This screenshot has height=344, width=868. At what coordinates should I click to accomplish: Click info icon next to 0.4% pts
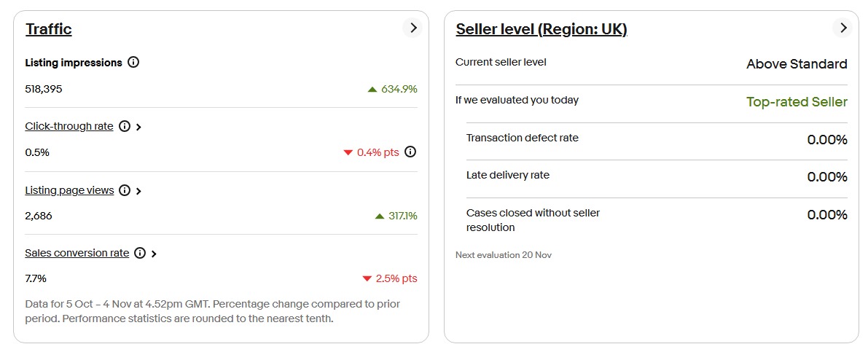[410, 152]
